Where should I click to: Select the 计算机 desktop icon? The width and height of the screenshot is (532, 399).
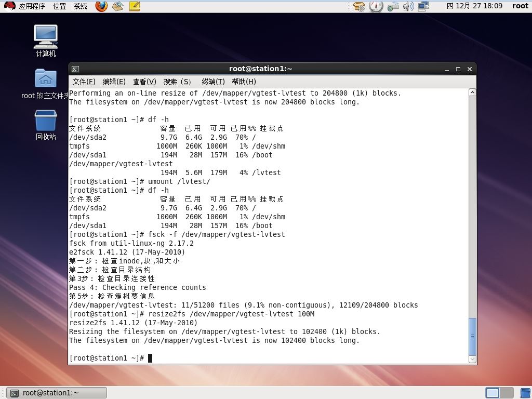46,41
